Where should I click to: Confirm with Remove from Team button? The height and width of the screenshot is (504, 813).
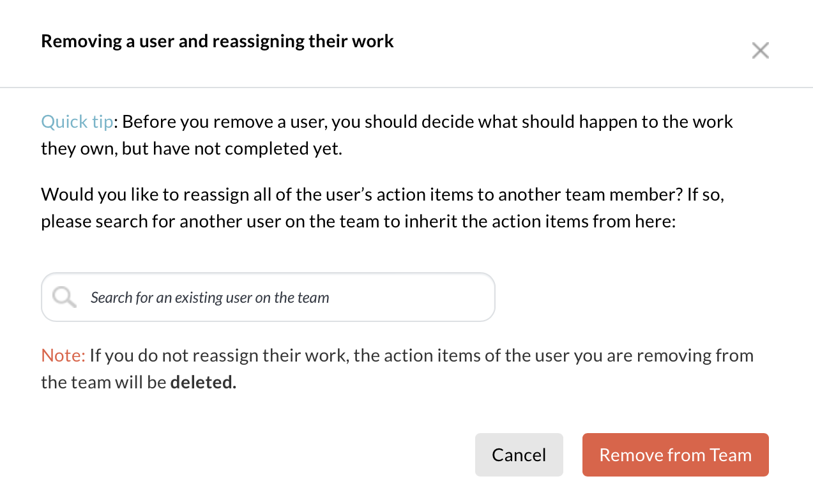click(675, 455)
